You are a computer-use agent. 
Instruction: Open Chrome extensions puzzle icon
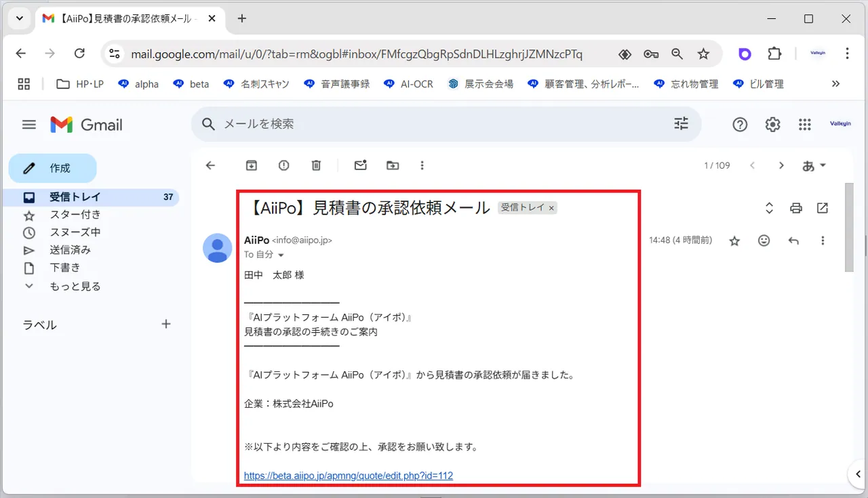point(774,54)
